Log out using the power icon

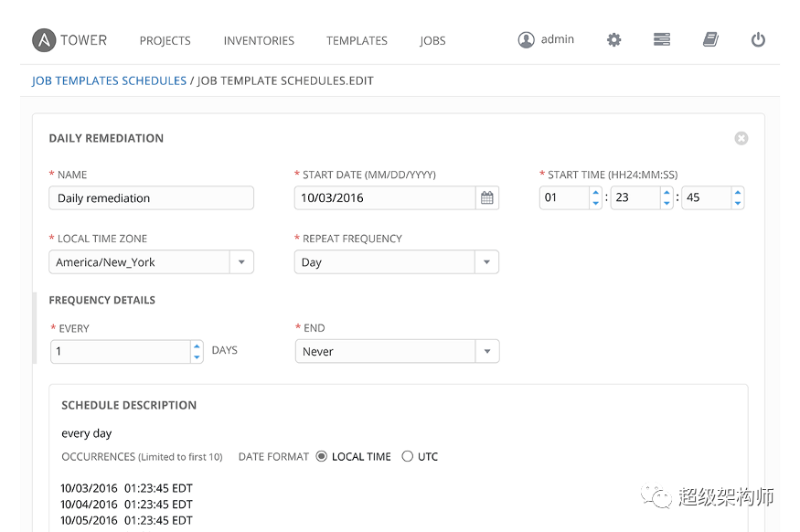point(758,39)
